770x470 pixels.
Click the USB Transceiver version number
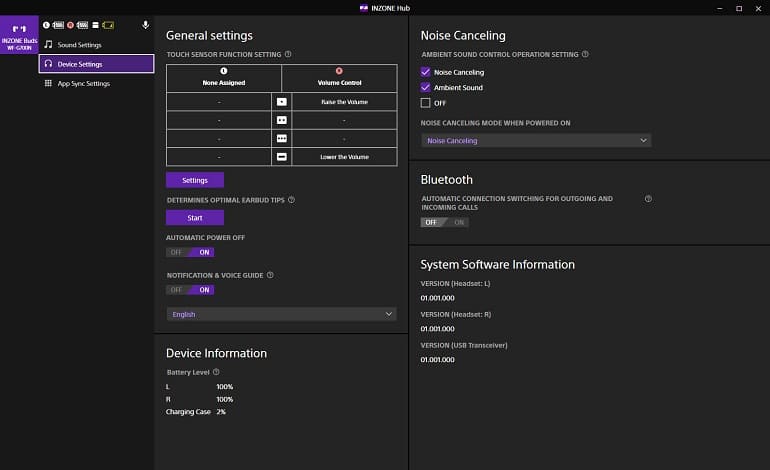tap(438, 359)
